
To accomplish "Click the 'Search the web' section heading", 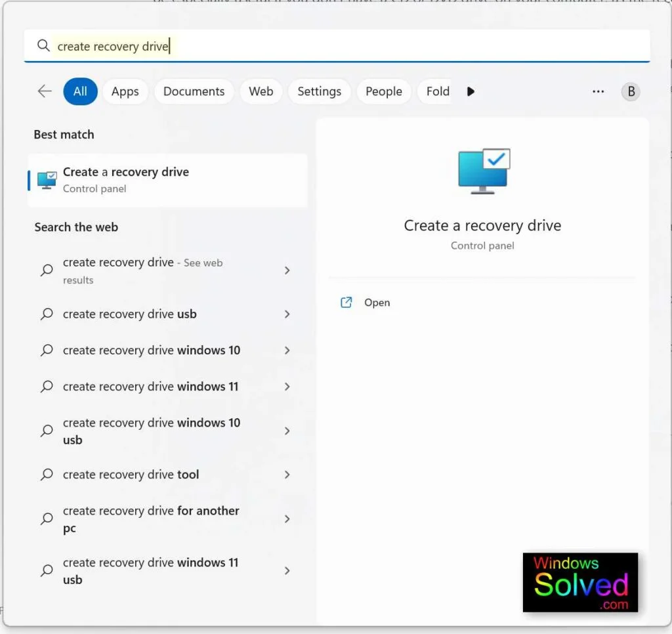I will coord(76,227).
